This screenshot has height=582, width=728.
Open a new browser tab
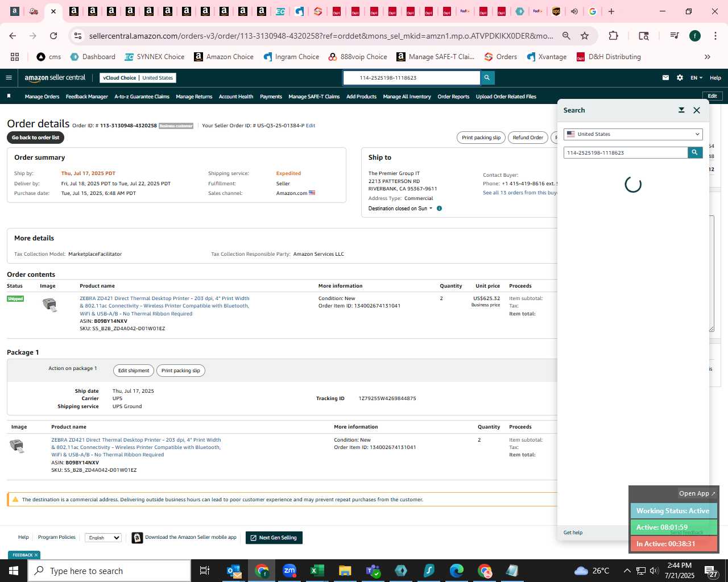[611, 11]
